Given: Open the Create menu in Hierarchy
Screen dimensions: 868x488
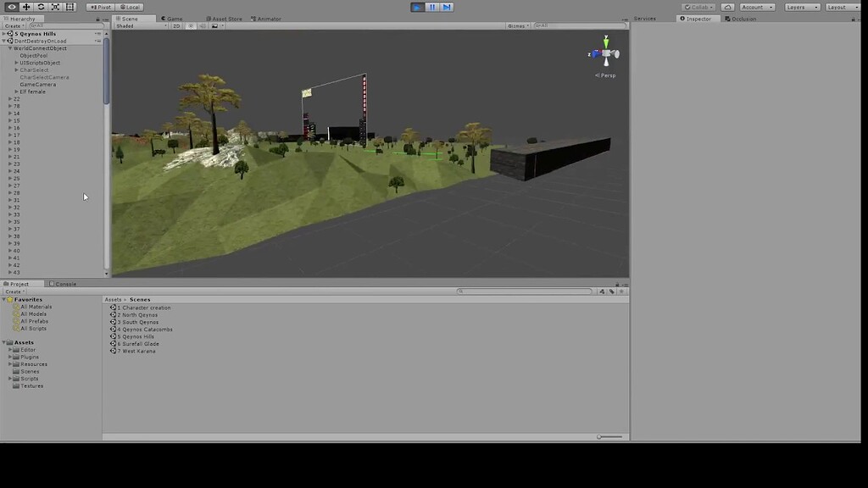Looking at the screenshot, I should pyautogui.click(x=12, y=25).
